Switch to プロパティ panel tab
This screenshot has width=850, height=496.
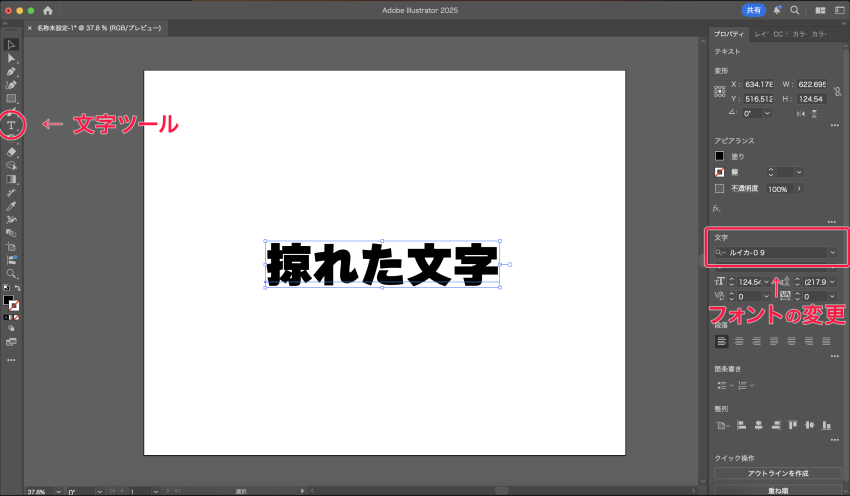coord(729,34)
